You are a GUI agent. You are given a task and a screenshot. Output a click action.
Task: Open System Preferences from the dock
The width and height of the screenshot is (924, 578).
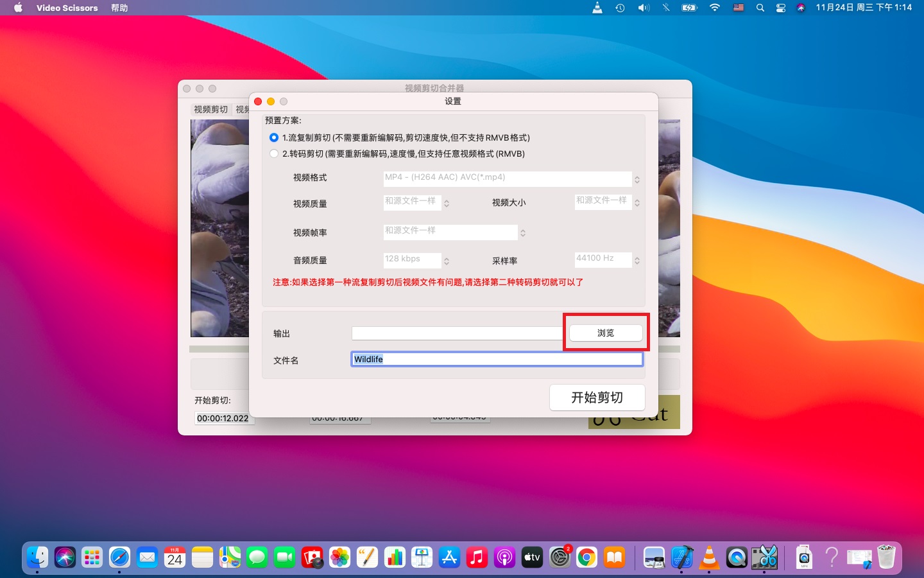point(560,557)
